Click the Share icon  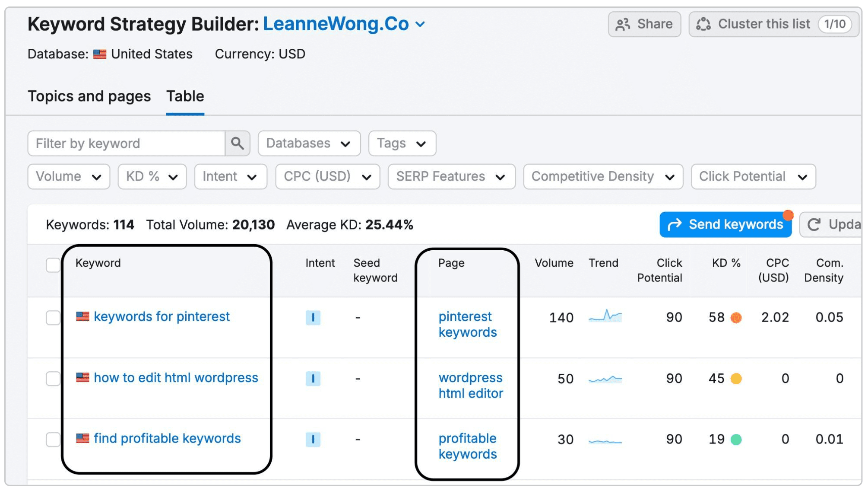(x=622, y=24)
